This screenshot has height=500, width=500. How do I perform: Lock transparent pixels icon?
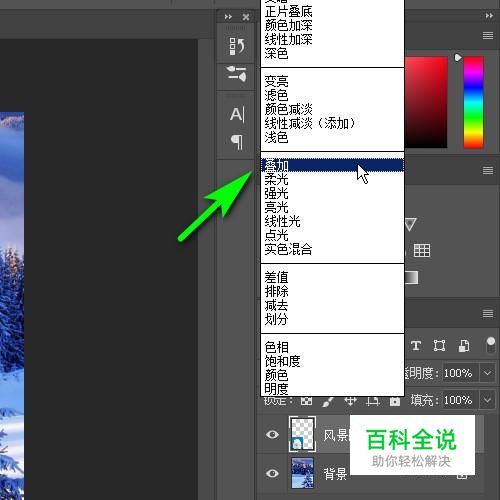tap(306, 401)
